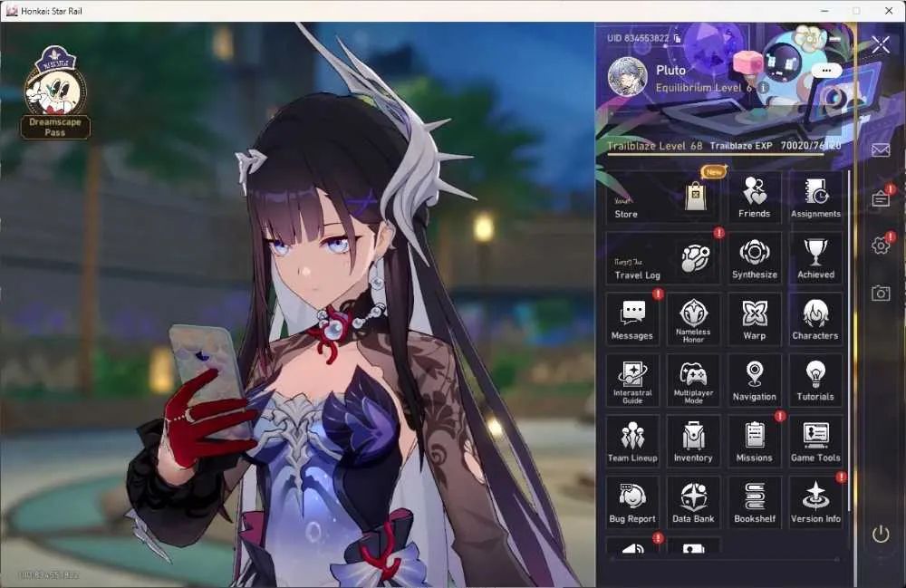This screenshot has width=906, height=588.
Task: Open the Game Tools menu
Action: (x=816, y=442)
